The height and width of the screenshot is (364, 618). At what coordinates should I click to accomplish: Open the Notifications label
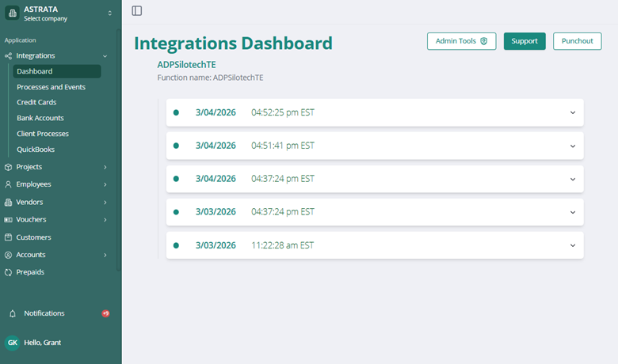[x=44, y=313]
